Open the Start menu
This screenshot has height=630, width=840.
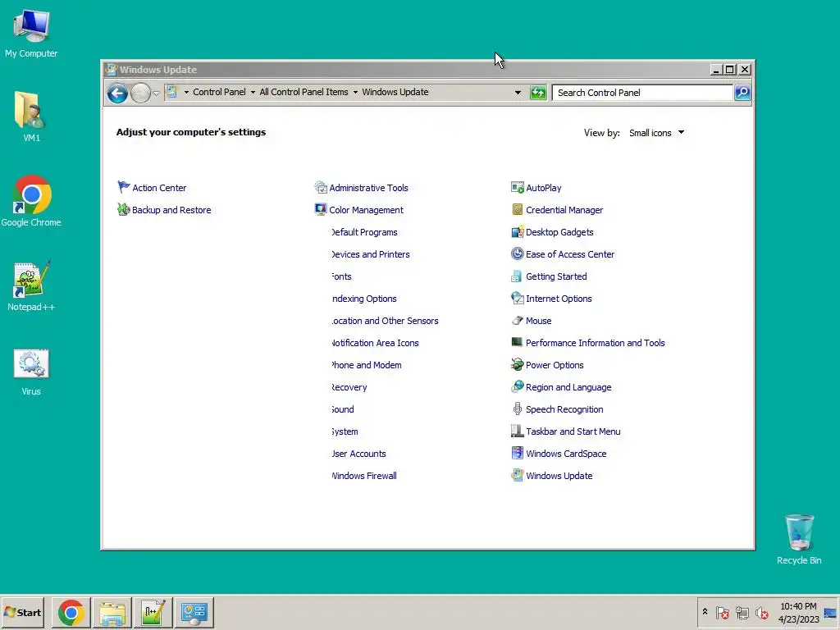[23, 612]
